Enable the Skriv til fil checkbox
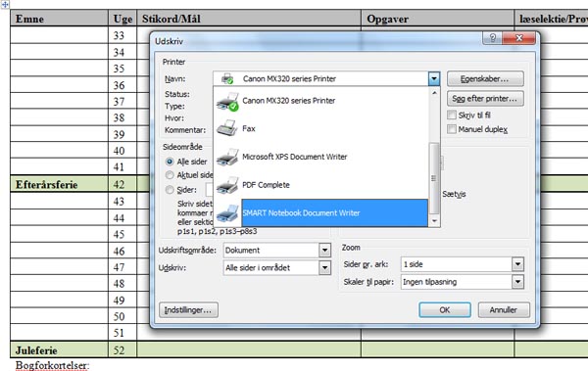The width and height of the screenshot is (588, 371). (452, 116)
